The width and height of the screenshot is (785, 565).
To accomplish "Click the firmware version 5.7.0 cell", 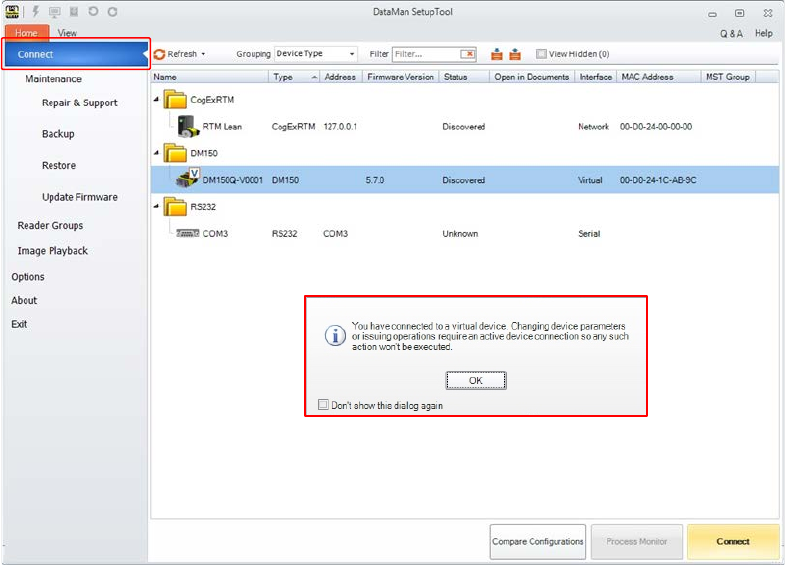I will (x=375, y=180).
